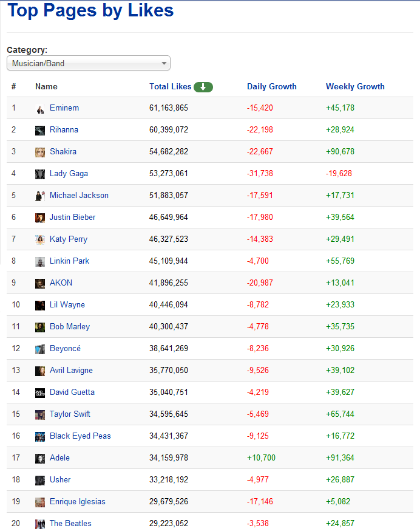Viewport: 420px width, 531px height.
Task: Select Lady Gaga's weekly growth -19,628
Action: coord(339,173)
